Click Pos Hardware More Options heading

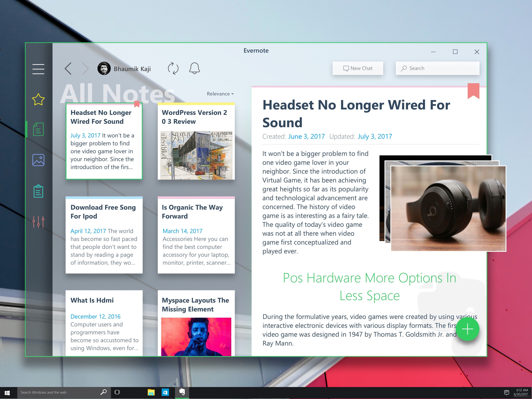(x=370, y=287)
